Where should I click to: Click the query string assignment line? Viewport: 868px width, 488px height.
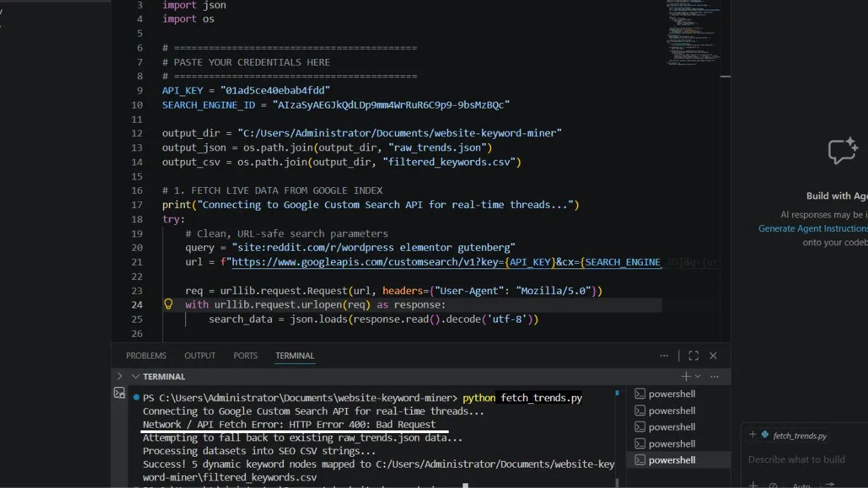(x=350, y=247)
